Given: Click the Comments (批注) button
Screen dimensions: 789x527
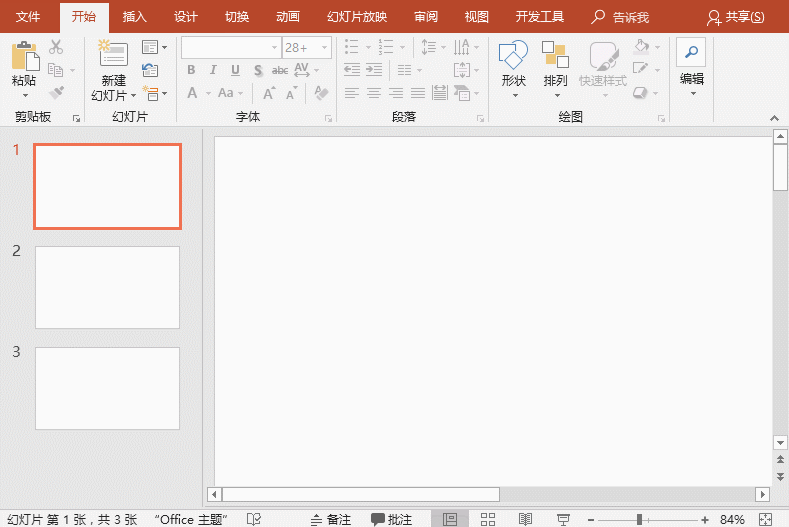Looking at the screenshot, I should pyautogui.click(x=392, y=519).
